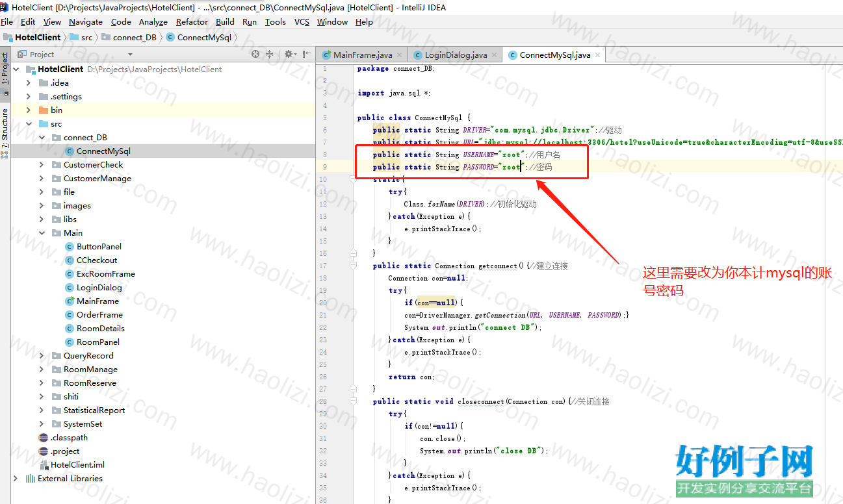Select the libs folder
The height and width of the screenshot is (504, 843).
(70, 220)
